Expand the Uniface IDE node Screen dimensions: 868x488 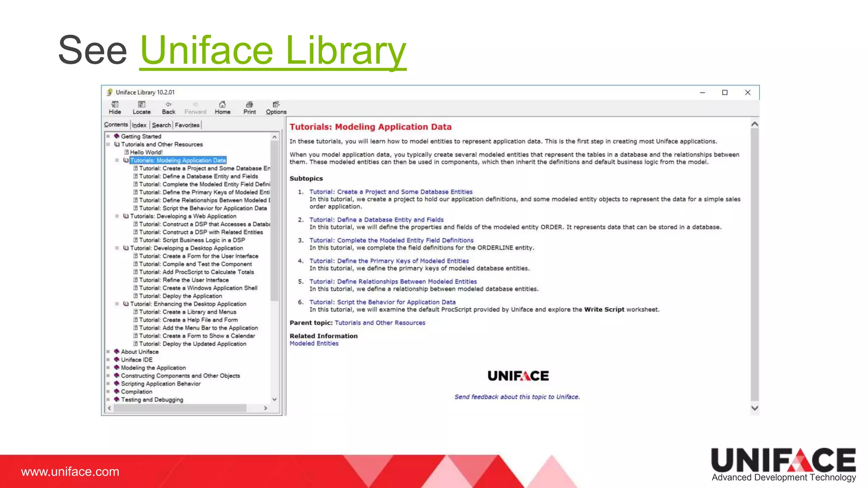[108, 360]
